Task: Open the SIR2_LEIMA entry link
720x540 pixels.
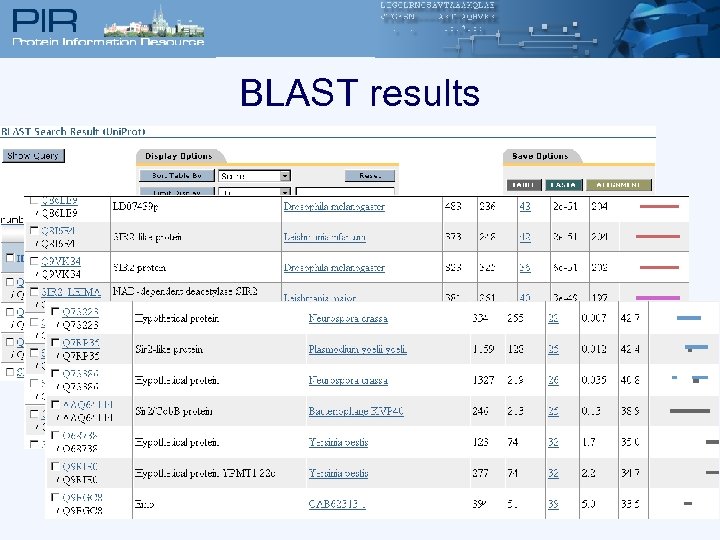Action: (71, 292)
